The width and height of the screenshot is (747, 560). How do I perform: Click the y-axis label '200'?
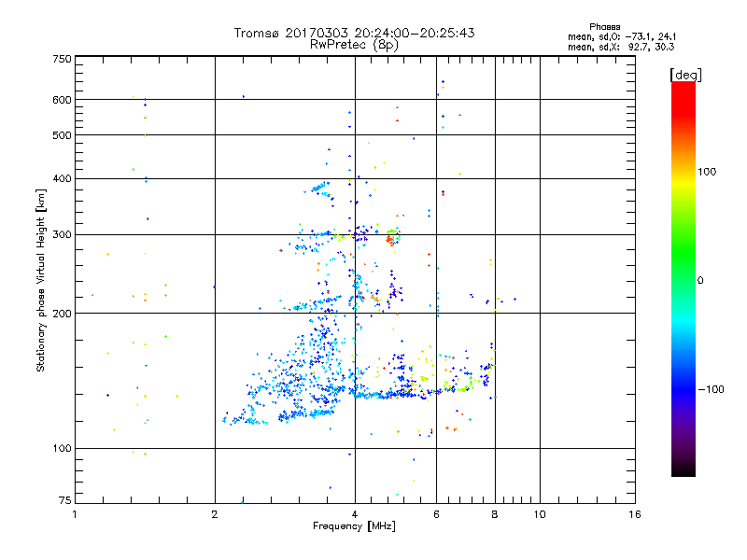tap(63, 314)
